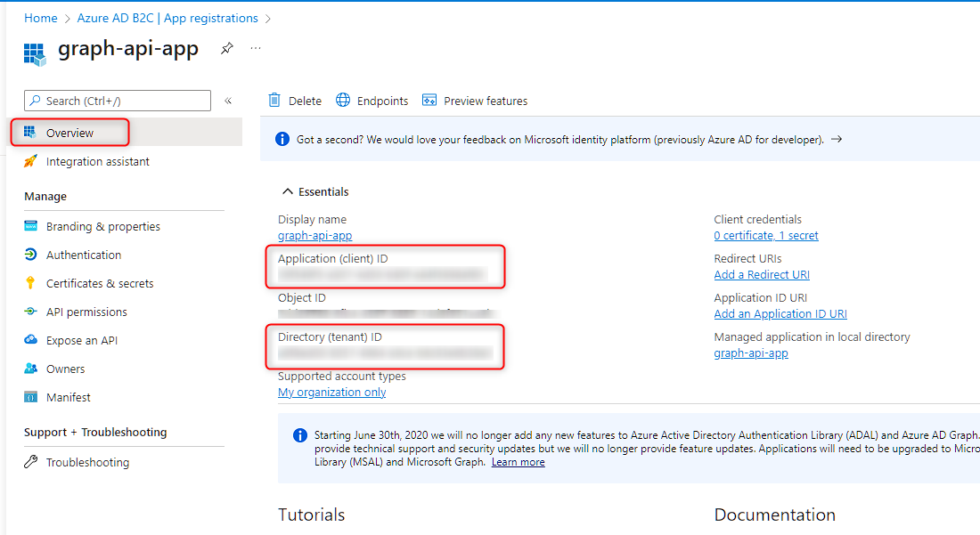Open Integration assistant page
The height and width of the screenshot is (535, 980).
coord(97,162)
